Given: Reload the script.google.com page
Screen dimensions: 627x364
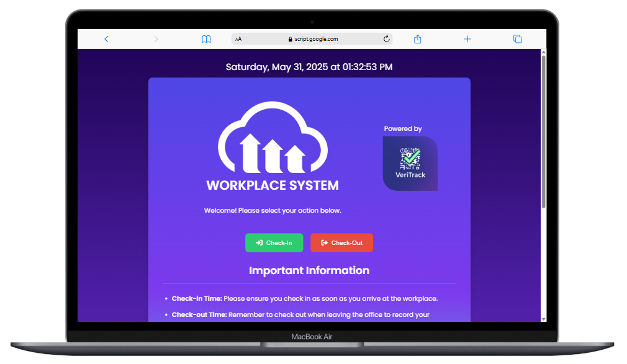Looking at the screenshot, I should [386, 38].
